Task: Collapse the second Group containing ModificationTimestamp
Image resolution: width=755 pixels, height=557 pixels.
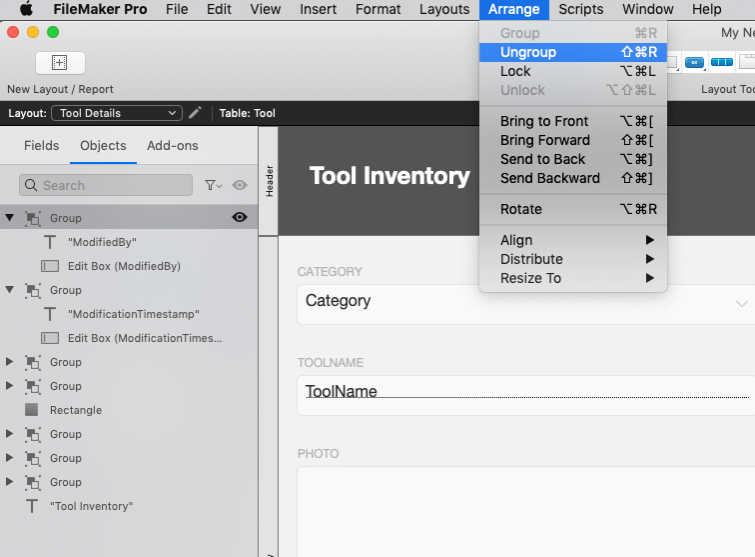Action: click(10, 290)
